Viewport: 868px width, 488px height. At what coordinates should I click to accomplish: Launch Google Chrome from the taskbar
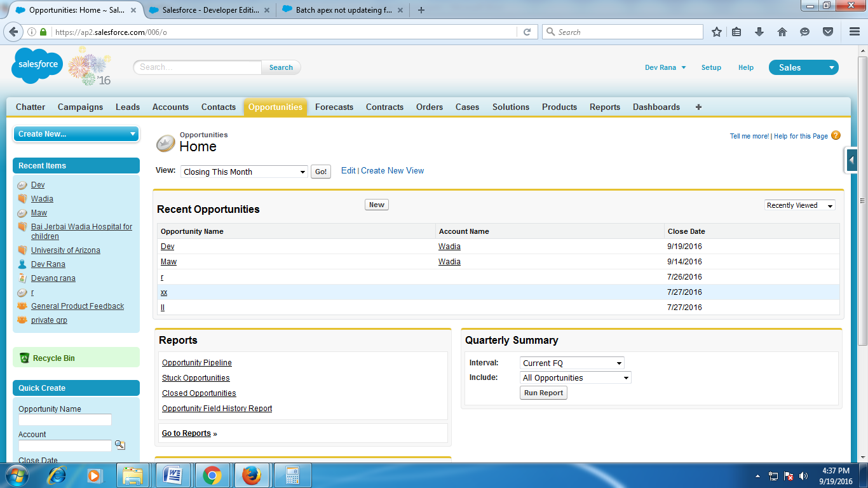pyautogui.click(x=212, y=475)
